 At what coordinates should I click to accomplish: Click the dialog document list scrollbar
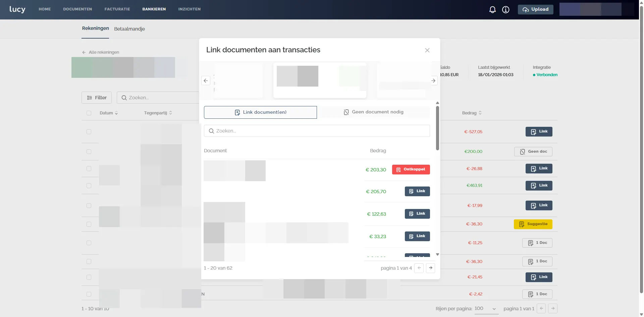click(x=437, y=128)
